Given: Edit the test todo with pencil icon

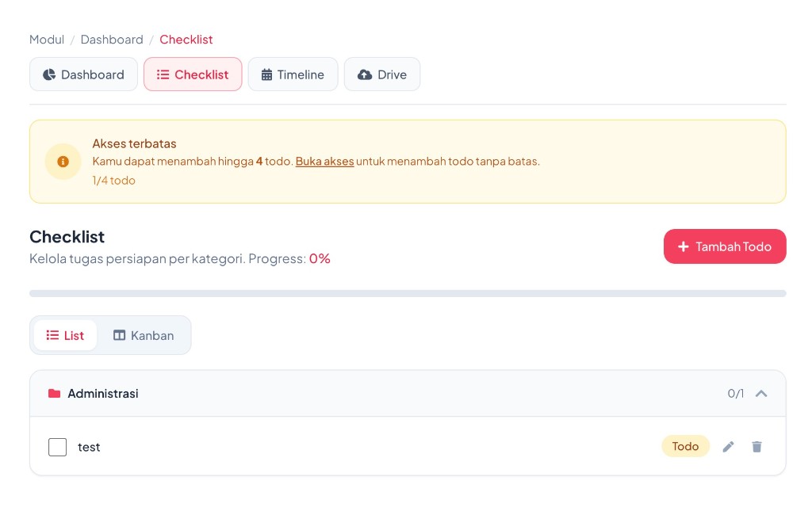Looking at the screenshot, I should (x=728, y=447).
